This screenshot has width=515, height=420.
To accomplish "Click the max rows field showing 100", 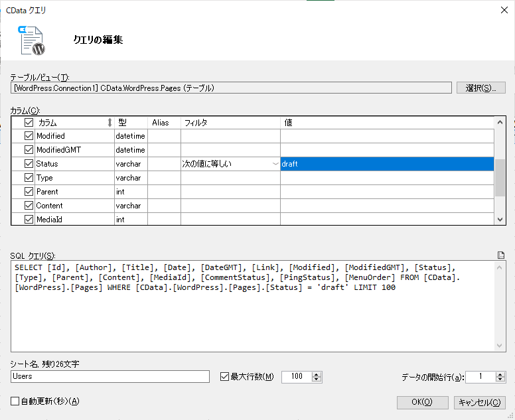I will 297,377.
